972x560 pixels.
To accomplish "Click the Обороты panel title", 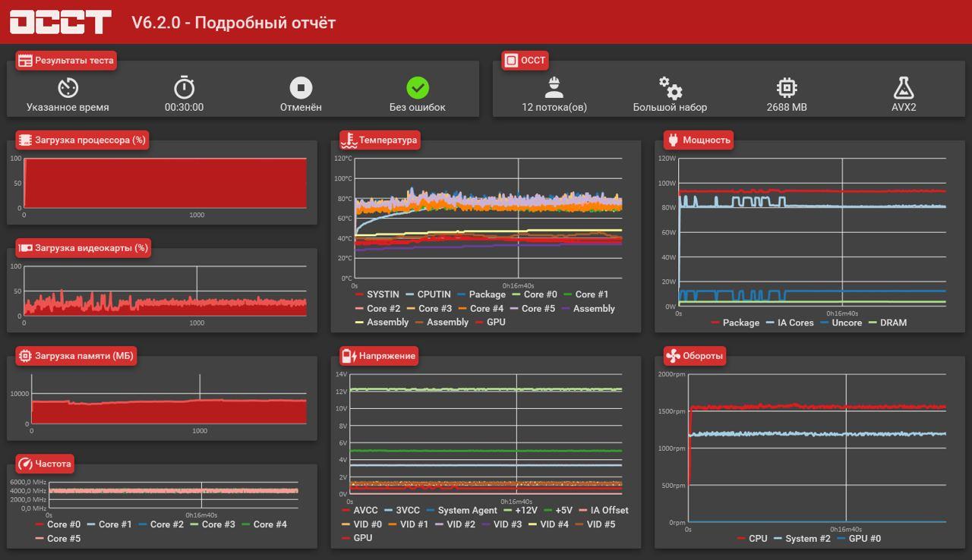I will click(x=695, y=355).
